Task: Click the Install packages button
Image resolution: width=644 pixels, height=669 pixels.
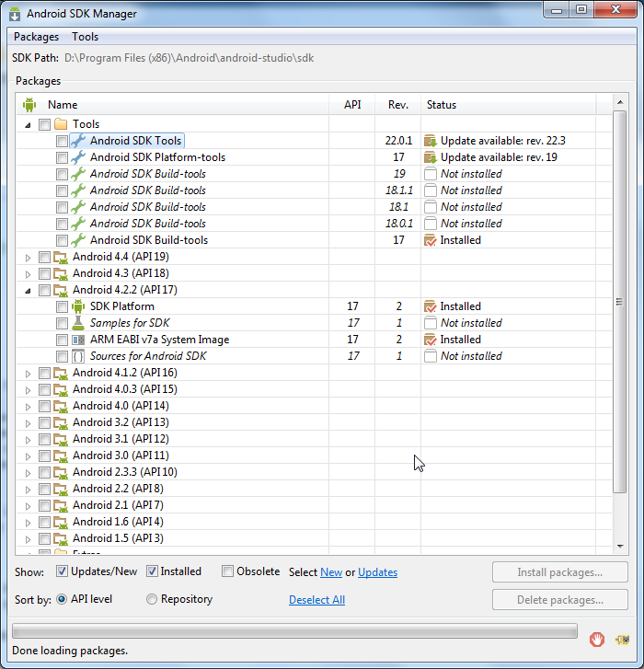Action: coord(560,572)
